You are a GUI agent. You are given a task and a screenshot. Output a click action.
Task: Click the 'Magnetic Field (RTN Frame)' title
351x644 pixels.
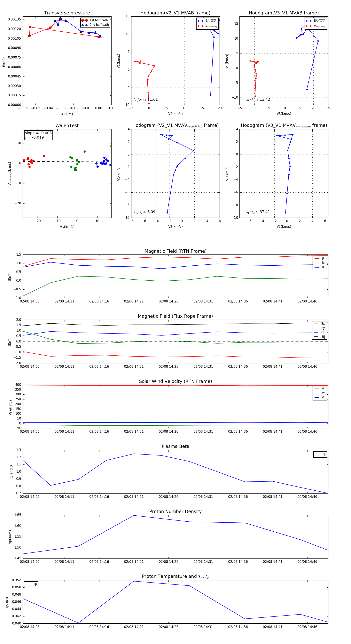click(x=175, y=251)
